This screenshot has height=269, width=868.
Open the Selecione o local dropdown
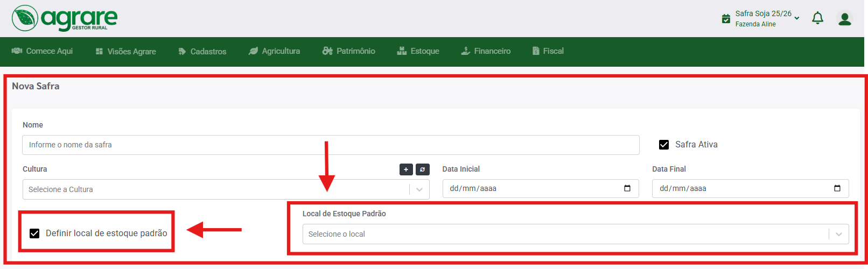pos(576,234)
